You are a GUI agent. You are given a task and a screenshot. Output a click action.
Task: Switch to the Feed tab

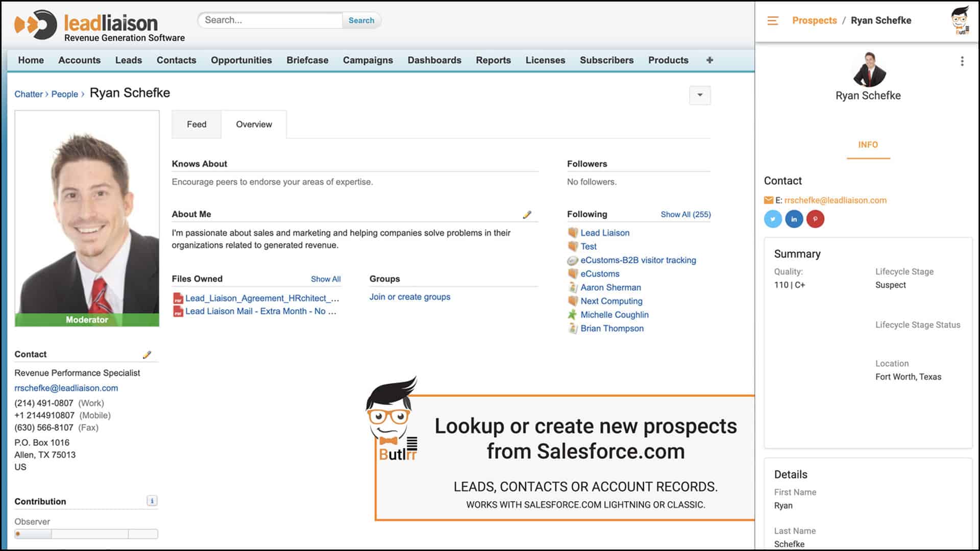(197, 124)
